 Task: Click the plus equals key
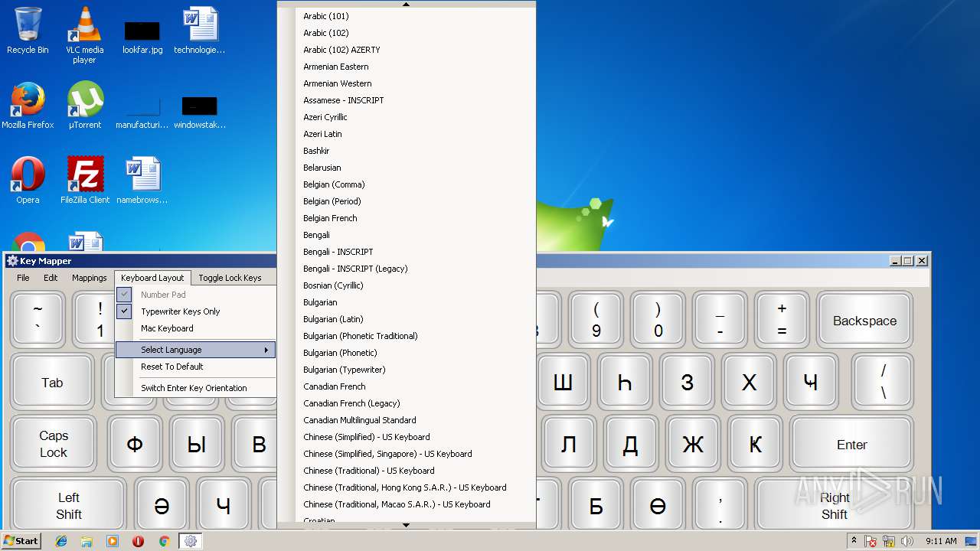pos(782,320)
